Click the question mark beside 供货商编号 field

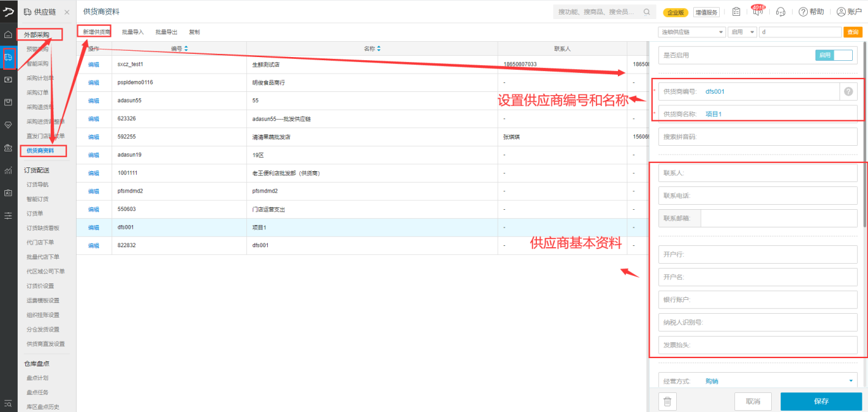tap(848, 91)
